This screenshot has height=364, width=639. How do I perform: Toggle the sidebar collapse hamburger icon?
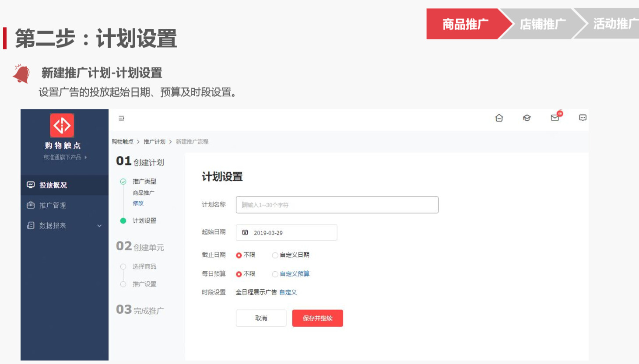coord(121,118)
